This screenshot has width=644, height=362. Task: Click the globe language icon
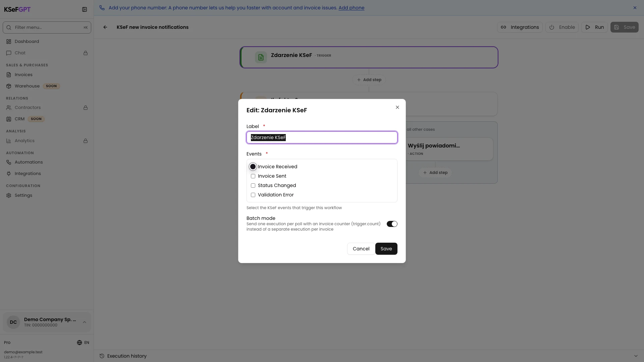point(79,343)
